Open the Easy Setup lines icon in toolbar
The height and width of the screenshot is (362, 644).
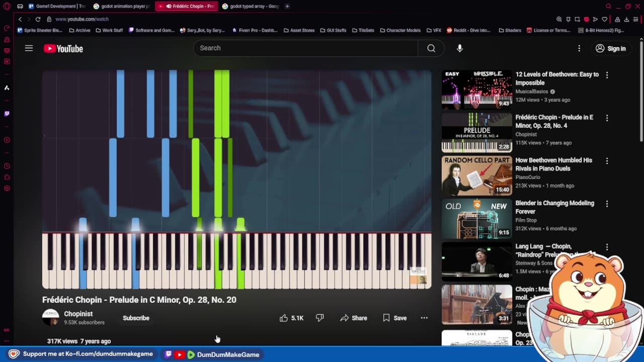point(635,19)
